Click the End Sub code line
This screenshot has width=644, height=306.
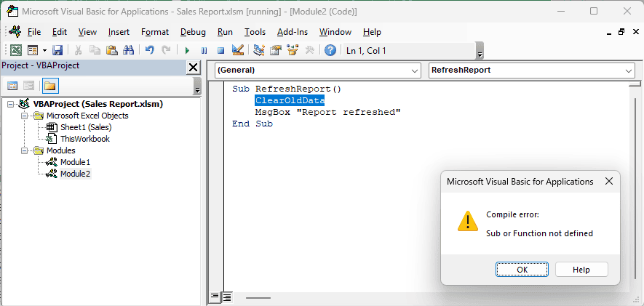click(x=253, y=124)
